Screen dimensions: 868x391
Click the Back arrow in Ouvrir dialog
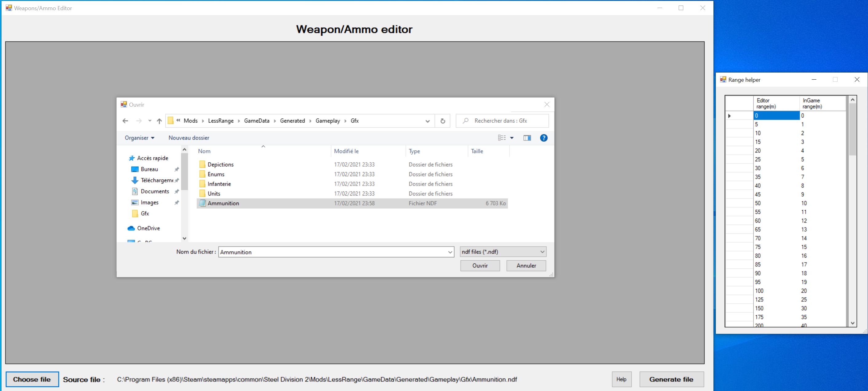pos(125,121)
